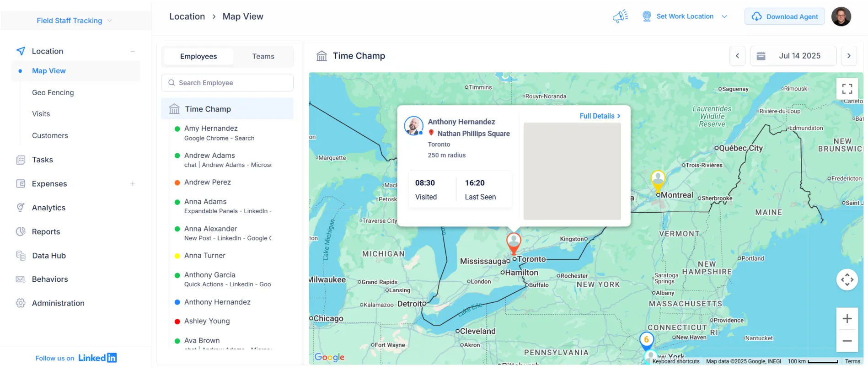Click the Search Employee field

(x=227, y=83)
